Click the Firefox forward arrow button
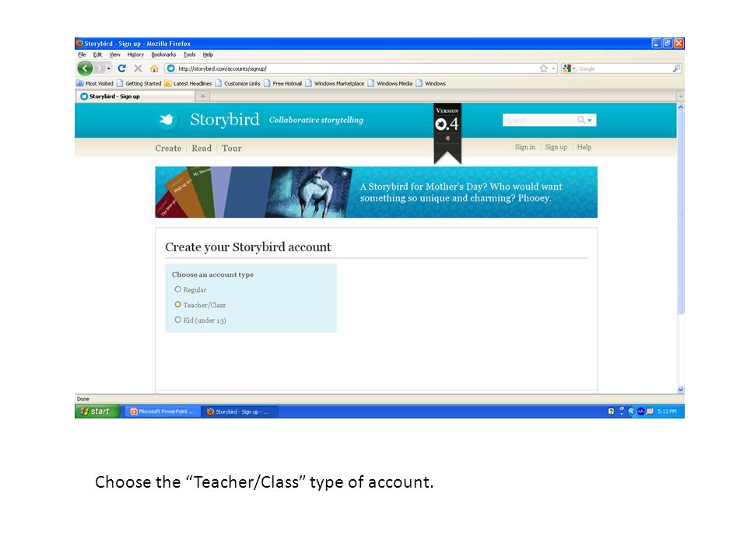Screen dimensions: 747x560 pos(99,68)
